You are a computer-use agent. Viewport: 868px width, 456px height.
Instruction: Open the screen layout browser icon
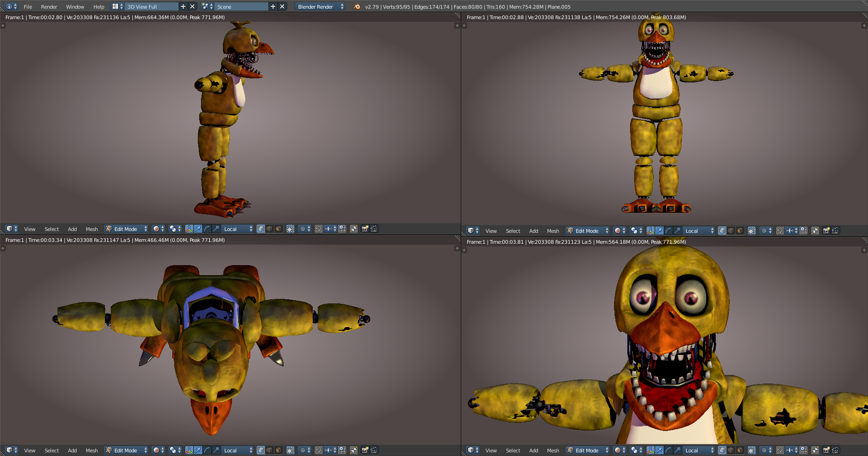click(117, 6)
